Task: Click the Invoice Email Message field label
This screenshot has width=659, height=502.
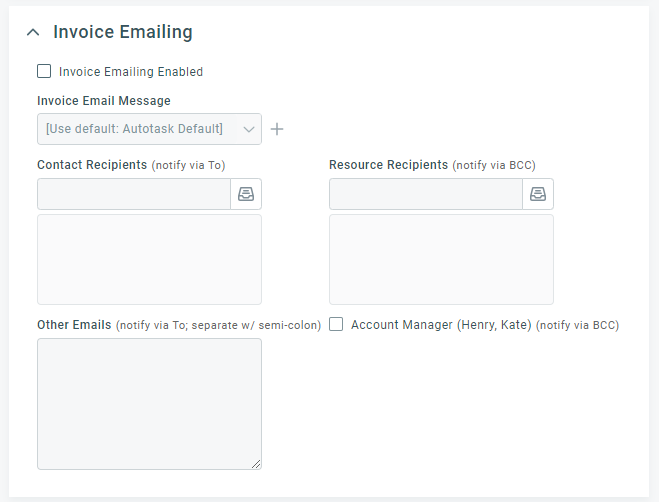Action: (x=104, y=101)
